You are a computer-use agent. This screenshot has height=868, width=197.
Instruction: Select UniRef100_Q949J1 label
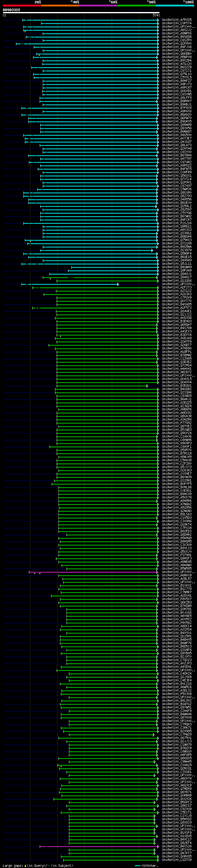point(177,274)
